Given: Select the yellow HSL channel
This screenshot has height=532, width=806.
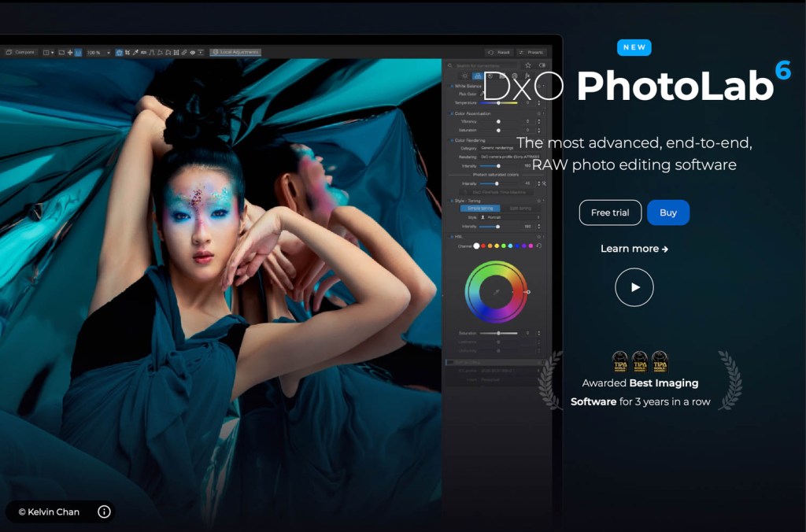Looking at the screenshot, I should click(x=497, y=246).
